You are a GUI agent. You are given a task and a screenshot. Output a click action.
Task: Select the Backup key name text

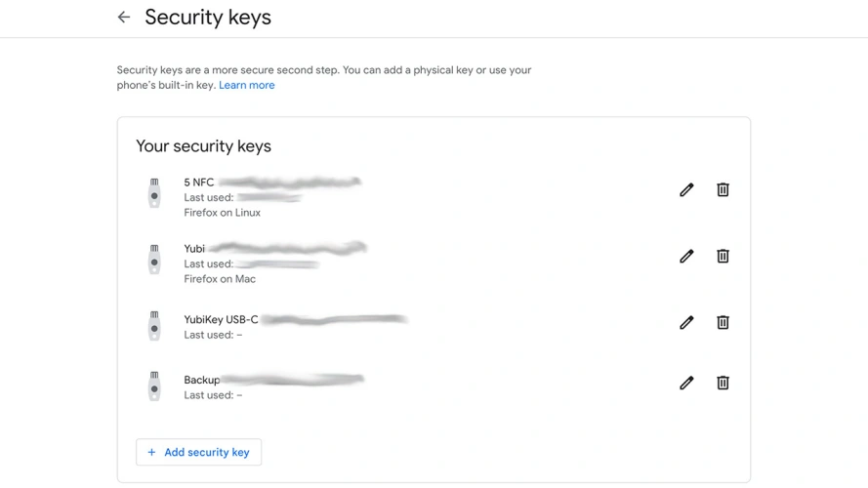click(x=201, y=380)
